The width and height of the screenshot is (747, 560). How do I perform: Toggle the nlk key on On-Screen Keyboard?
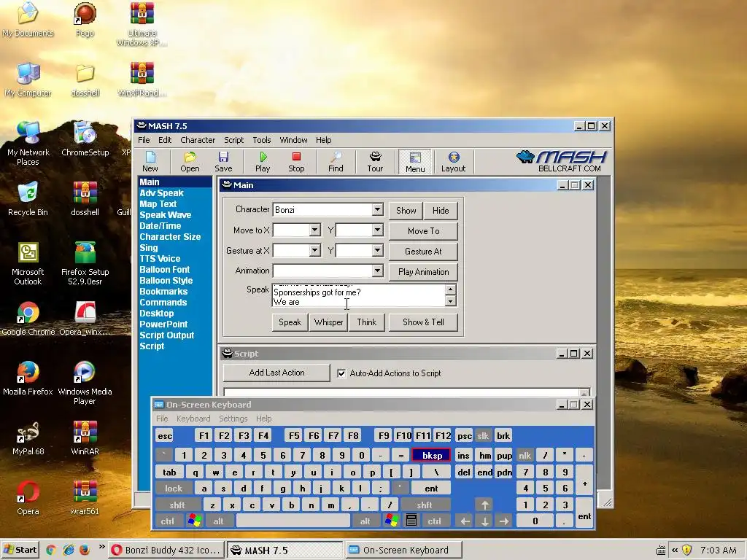pos(525,455)
